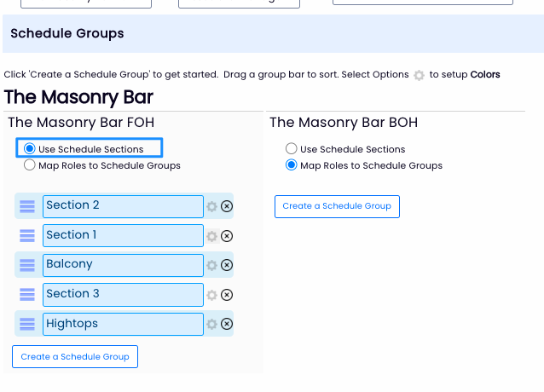Select FOH Use Schedule Sections radio
Image resolution: width=544 pixels, height=392 pixels.
30,148
